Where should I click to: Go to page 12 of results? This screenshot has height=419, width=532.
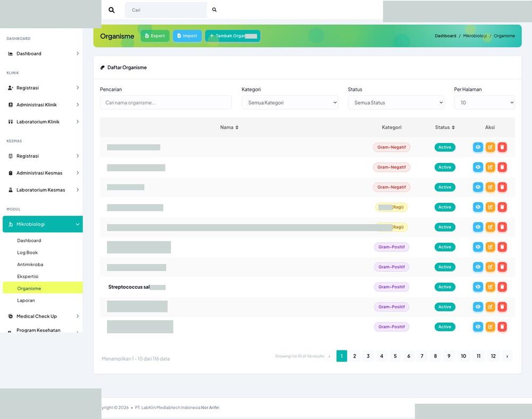[493, 356]
